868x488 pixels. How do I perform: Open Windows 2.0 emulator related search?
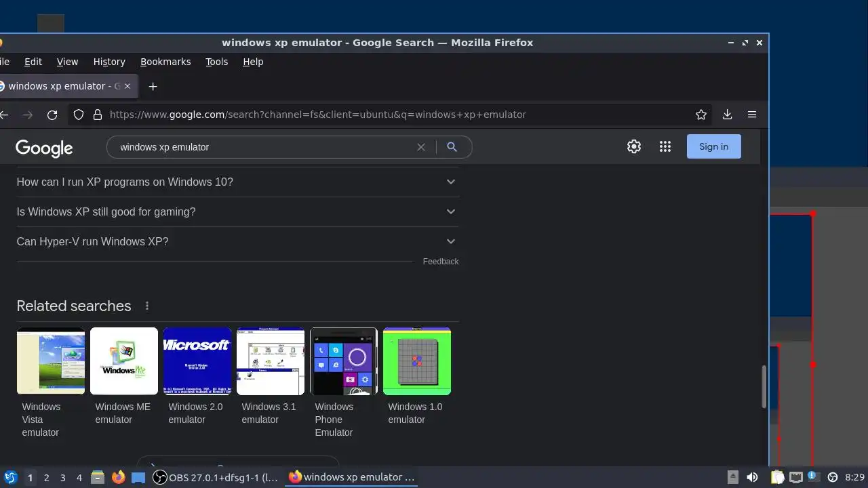coord(197,377)
